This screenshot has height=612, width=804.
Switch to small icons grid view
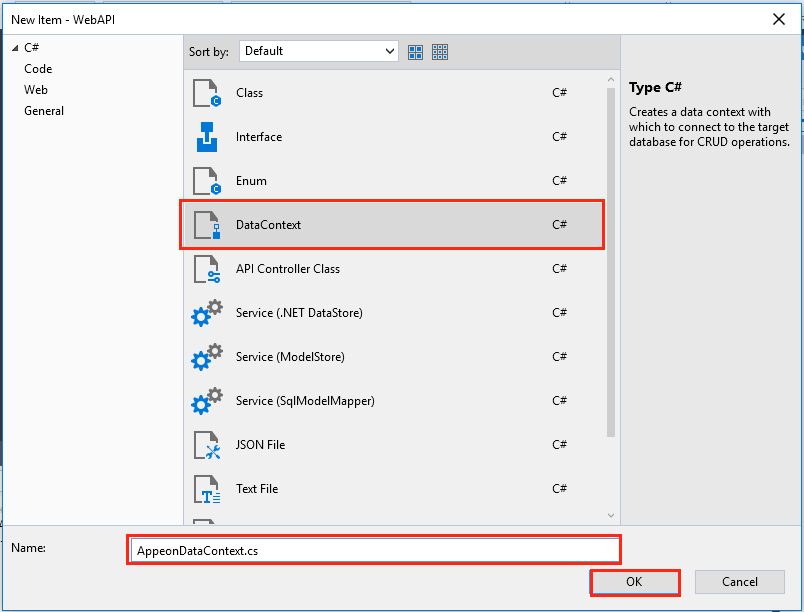coord(440,52)
